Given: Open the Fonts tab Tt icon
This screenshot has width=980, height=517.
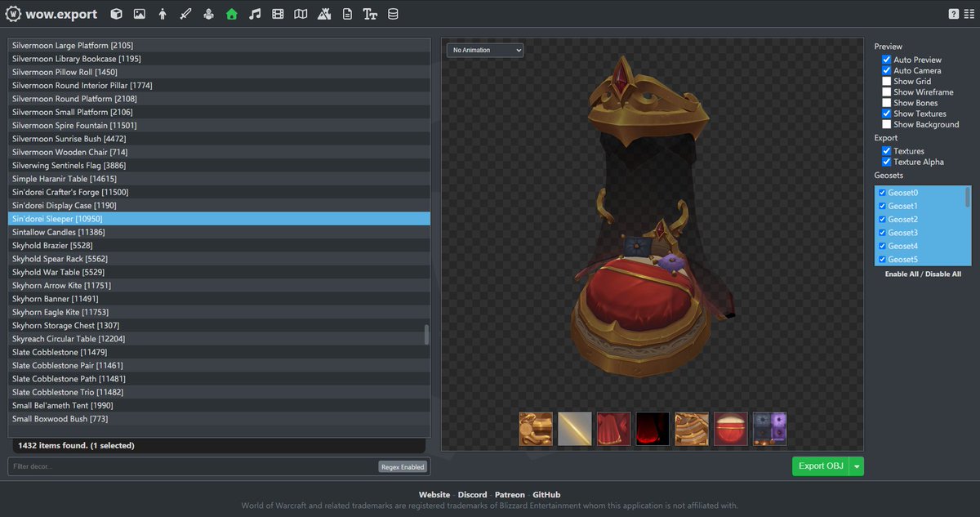Looking at the screenshot, I should coord(370,14).
